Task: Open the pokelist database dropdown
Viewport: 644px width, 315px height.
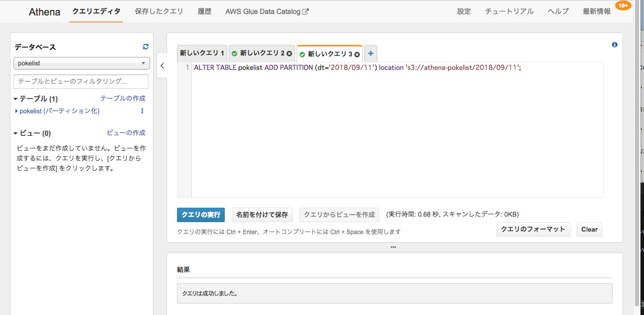Action: pyautogui.click(x=82, y=63)
